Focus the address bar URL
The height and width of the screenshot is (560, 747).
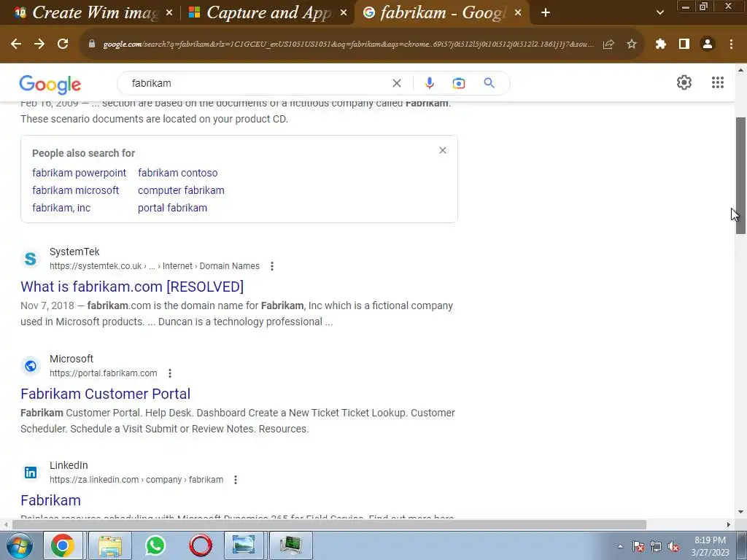pos(349,44)
